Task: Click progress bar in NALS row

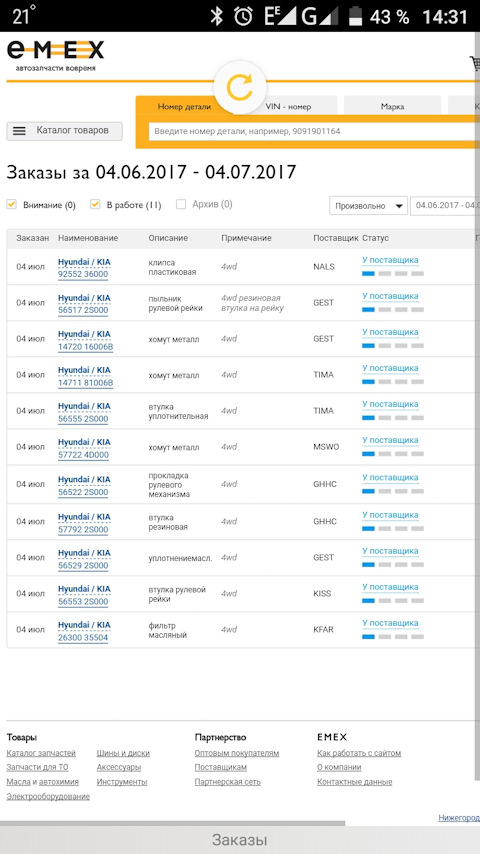Action: (x=393, y=273)
